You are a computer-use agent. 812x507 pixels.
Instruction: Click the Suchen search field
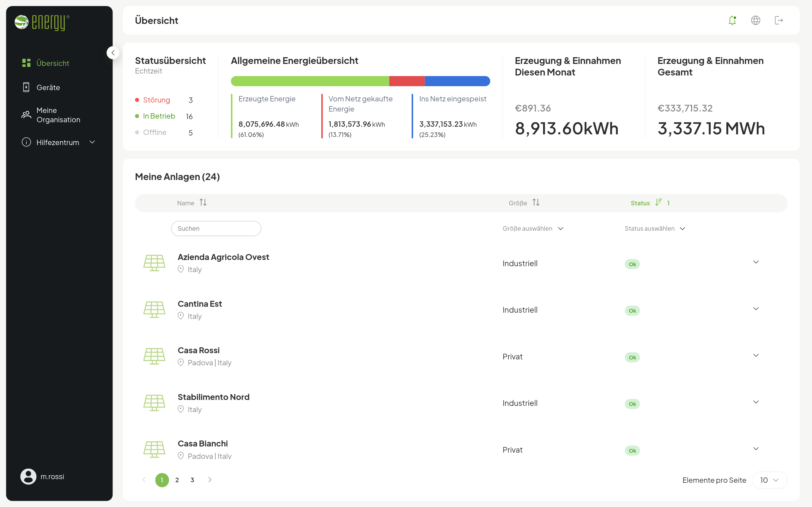click(216, 228)
